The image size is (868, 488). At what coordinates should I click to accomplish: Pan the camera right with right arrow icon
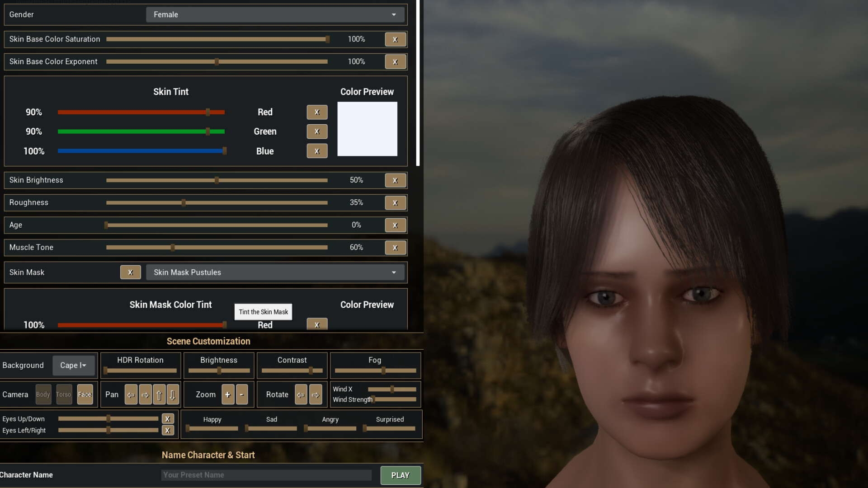145,394
